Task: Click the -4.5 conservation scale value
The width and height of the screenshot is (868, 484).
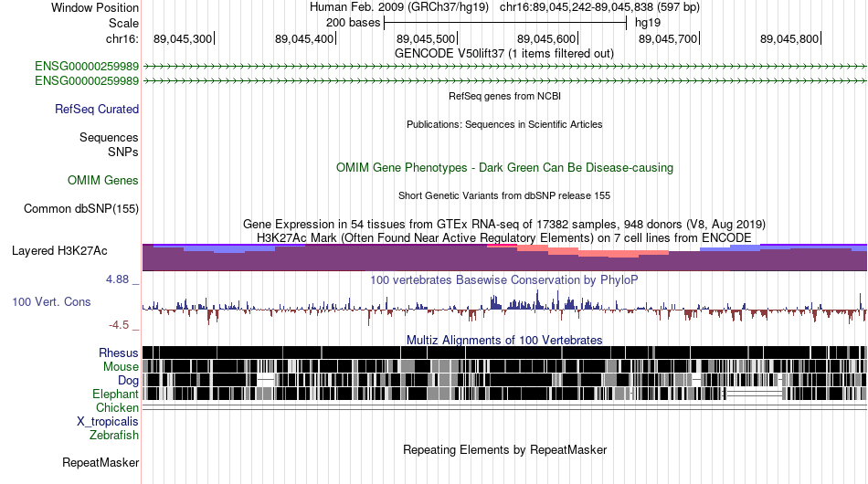Action: (x=119, y=325)
